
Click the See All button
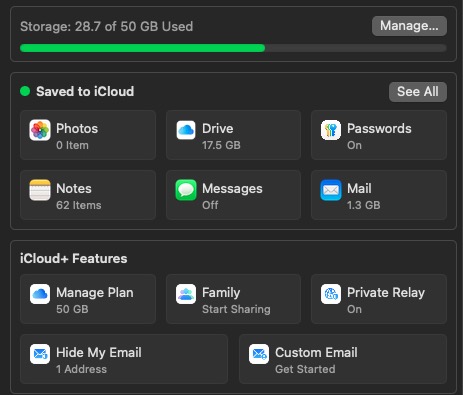[418, 92]
